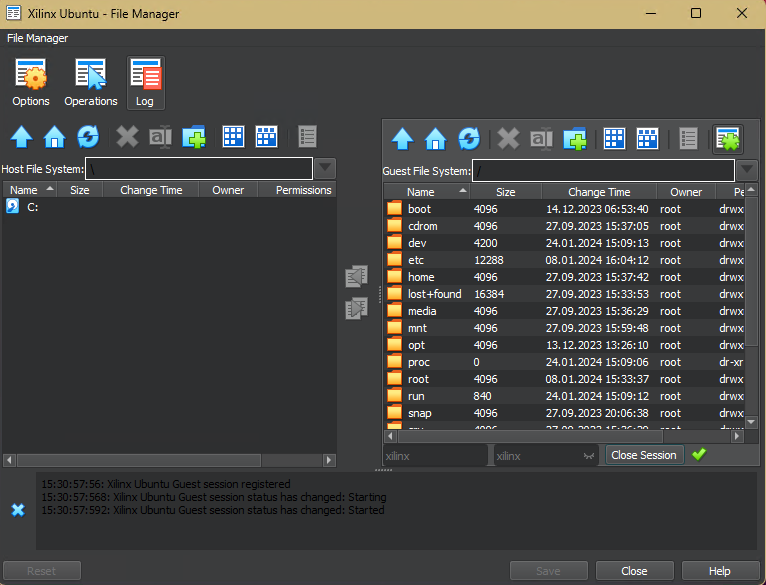
Task: Sort host pane by Change Time column
Action: (151, 190)
